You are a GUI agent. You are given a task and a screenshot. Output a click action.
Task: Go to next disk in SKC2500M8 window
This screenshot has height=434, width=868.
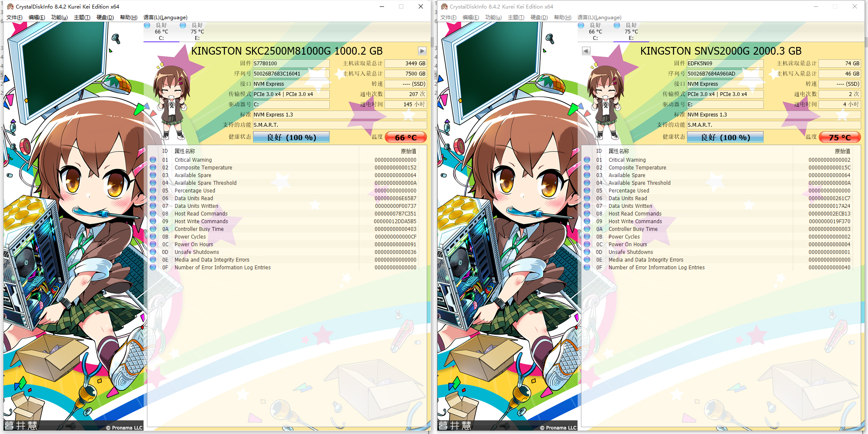pyautogui.click(x=422, y=51)
